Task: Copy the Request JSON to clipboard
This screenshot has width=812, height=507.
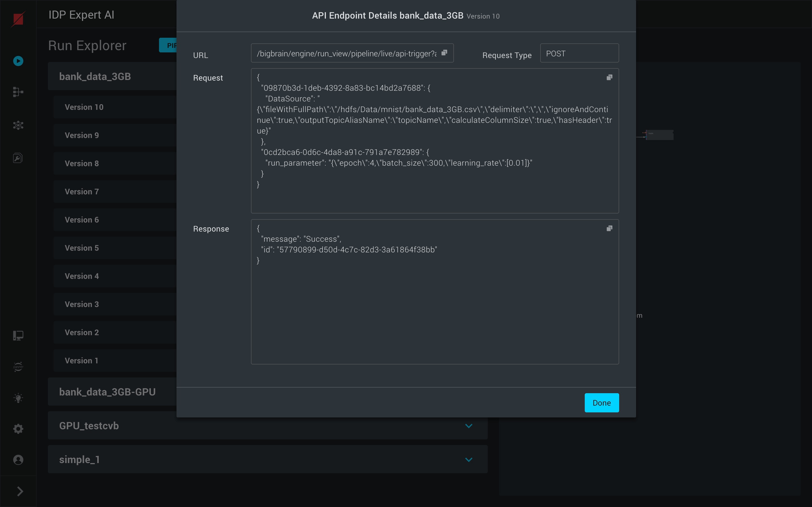Action: pyautogui.click(x=609, y=77)
